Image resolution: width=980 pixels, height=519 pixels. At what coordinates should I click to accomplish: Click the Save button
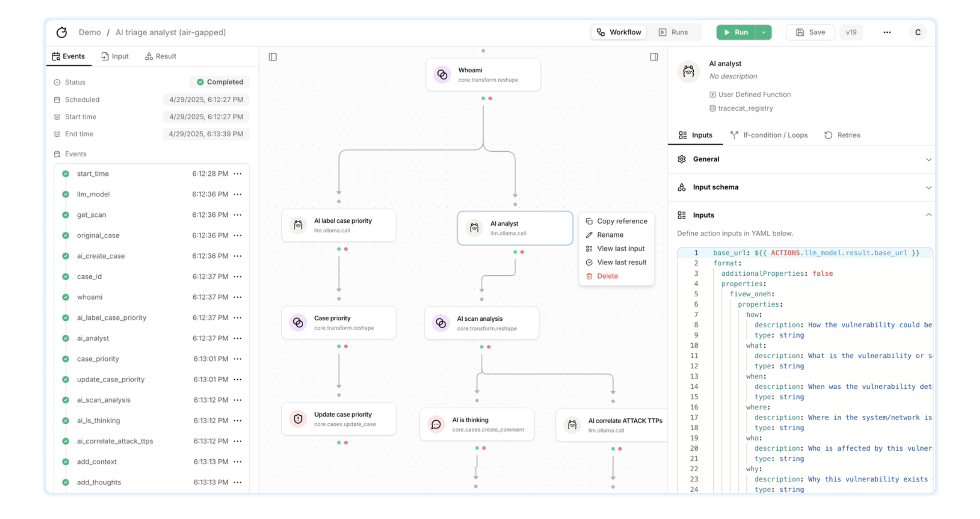[x=810, y=32]
